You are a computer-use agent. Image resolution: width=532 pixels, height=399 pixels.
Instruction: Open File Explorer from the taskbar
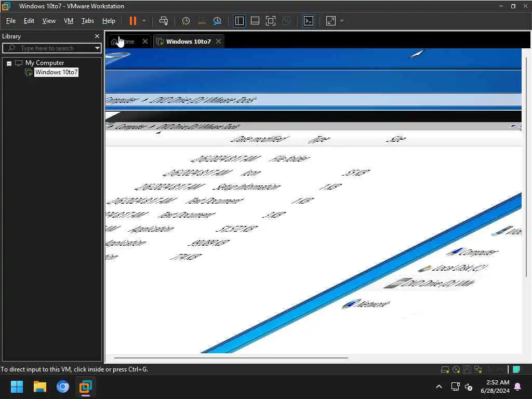(x=39, y=387)
